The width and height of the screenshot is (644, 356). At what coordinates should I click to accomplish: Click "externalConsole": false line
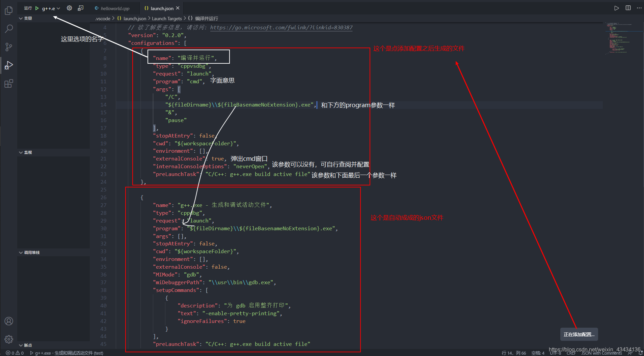(x=191, y=267)
